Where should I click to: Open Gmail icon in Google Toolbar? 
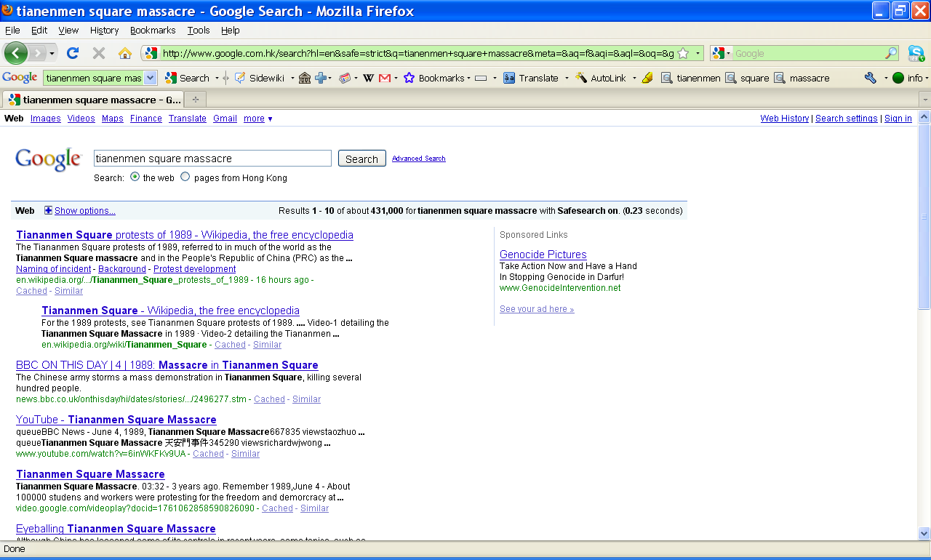coord(385,78)
